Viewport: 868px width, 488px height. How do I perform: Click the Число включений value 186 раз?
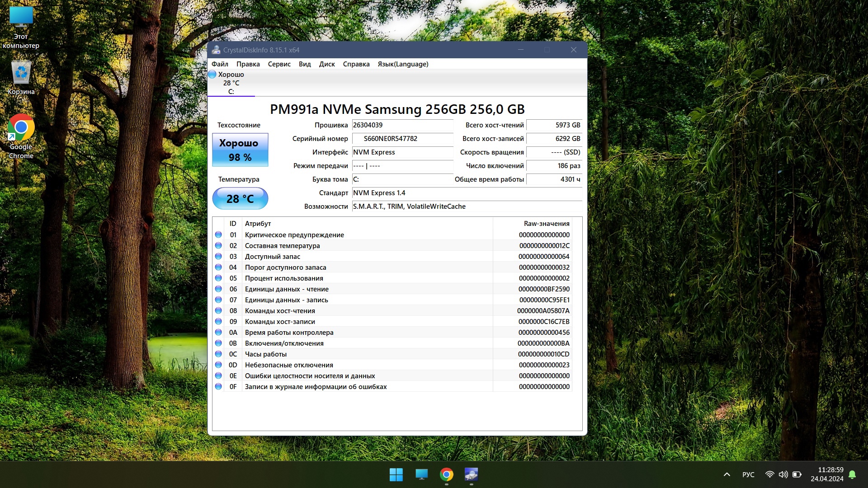click(x=554, y=166)
